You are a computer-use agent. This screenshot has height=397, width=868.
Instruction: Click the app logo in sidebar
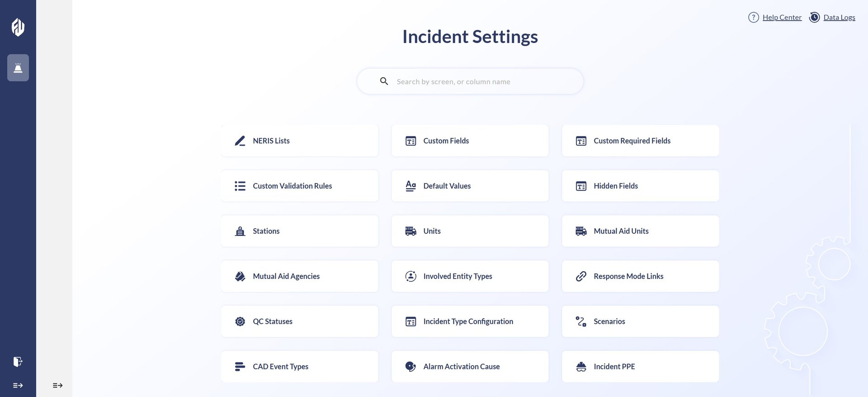[x=18, y=27]
